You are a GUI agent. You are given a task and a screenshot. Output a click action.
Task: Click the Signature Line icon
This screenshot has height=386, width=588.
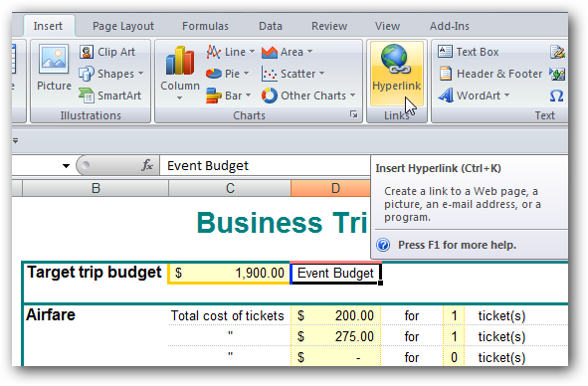[x=557, y=52]
